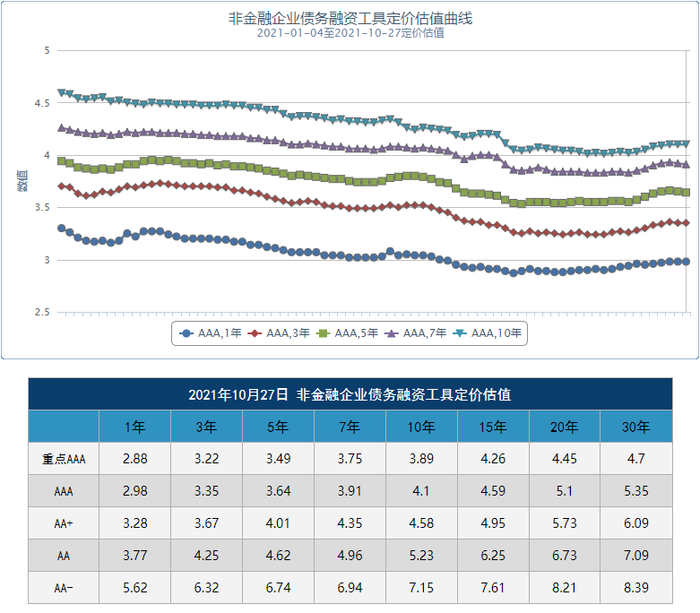
Task: Click the AAA 10年 value 4.1
Action: pyautogui.click(x=420, y=490)
